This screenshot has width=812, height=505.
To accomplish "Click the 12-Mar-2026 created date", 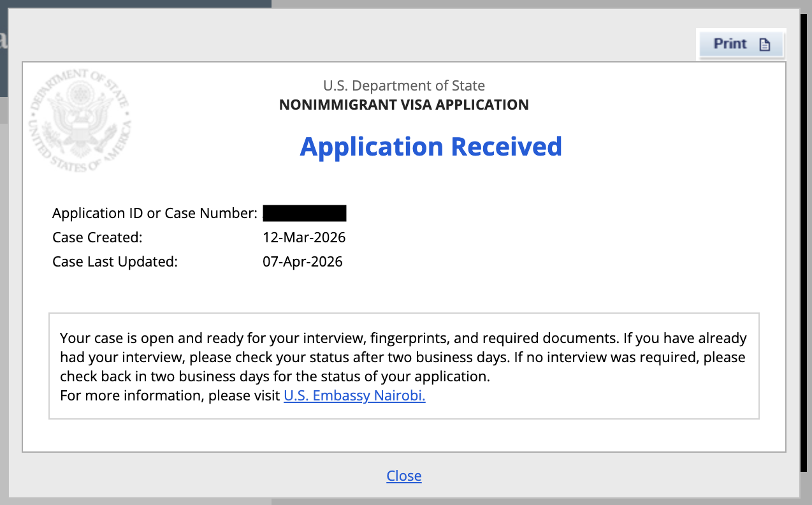I will coord(304,238).
